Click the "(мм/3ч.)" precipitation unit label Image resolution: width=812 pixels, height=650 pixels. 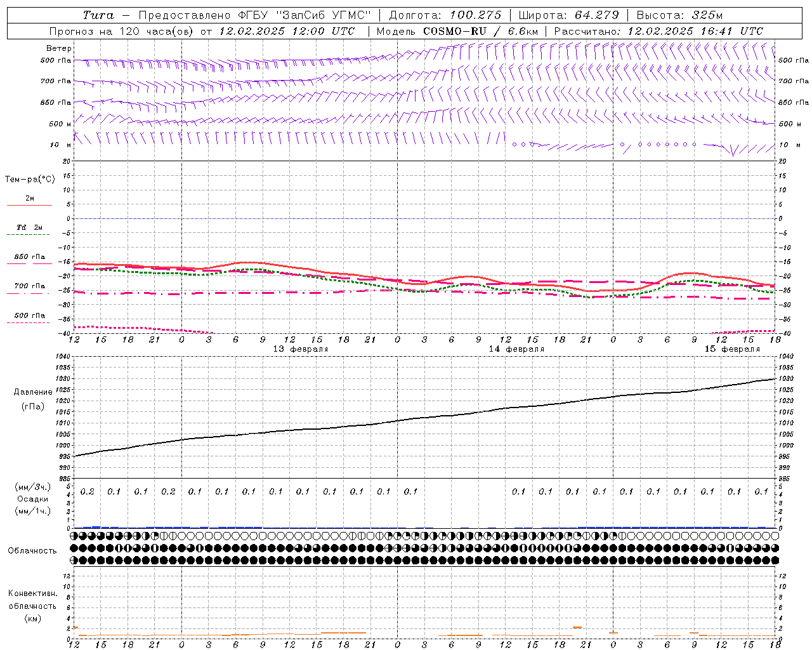coord(33,487)
